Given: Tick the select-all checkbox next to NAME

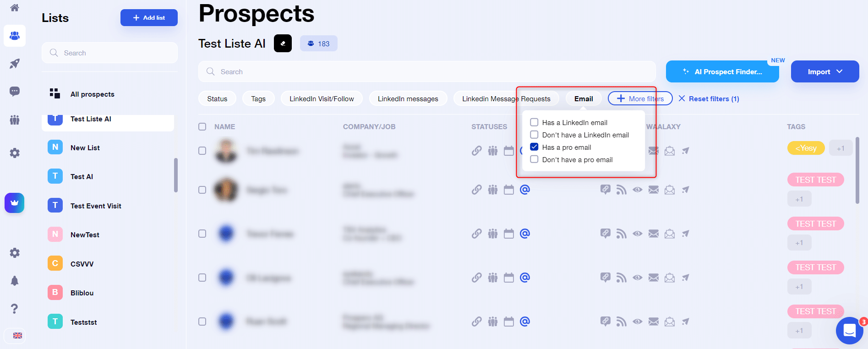Looking at the screenshot, I should [x=202, y=126].
